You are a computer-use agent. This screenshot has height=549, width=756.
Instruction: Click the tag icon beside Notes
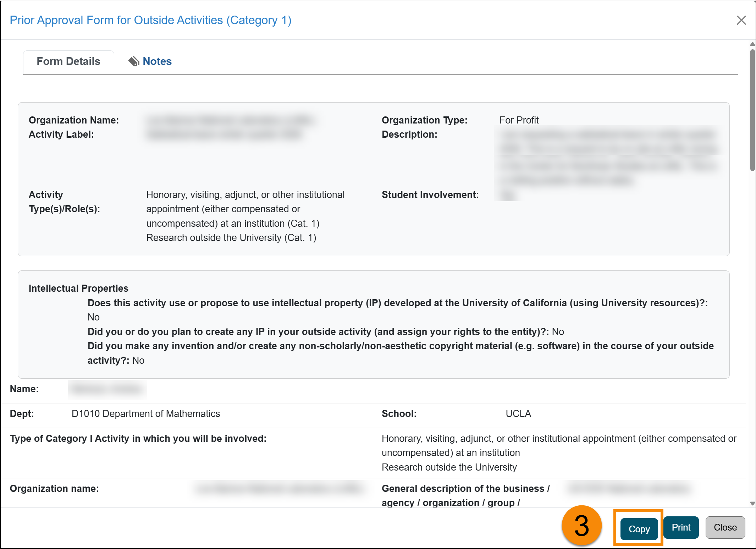[134, 61]
